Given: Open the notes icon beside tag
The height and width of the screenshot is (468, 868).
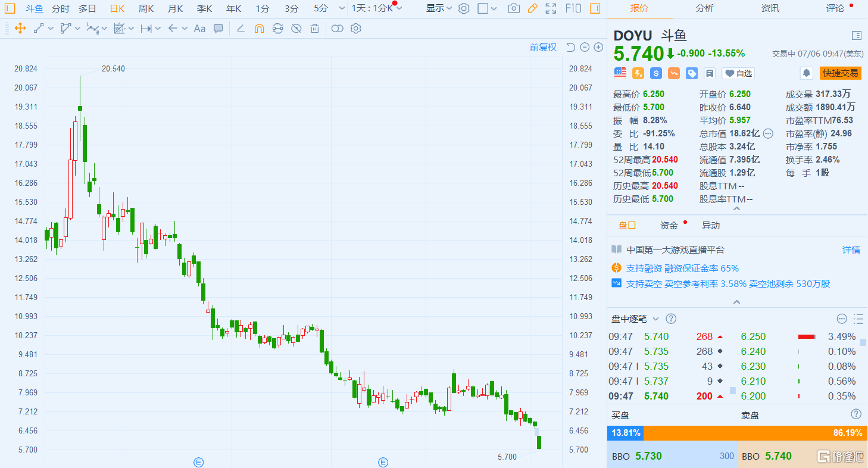Looking at the screenshot, I should click(710, 73).
